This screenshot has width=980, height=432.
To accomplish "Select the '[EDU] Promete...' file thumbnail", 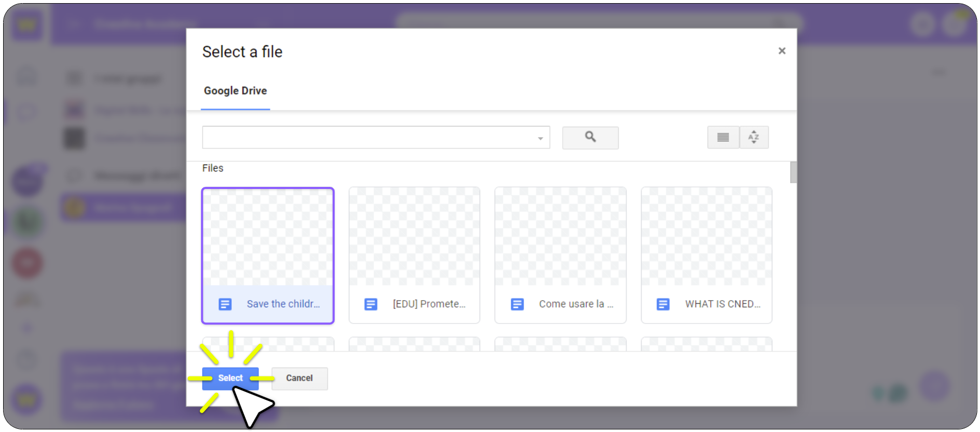I will coord(414,255).
